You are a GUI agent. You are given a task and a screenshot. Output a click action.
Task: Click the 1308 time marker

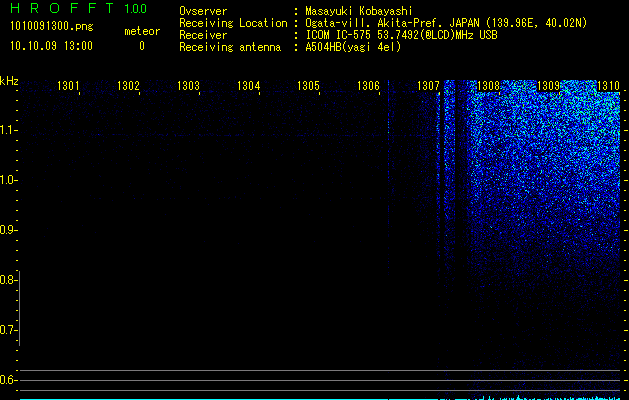(488, 85)
